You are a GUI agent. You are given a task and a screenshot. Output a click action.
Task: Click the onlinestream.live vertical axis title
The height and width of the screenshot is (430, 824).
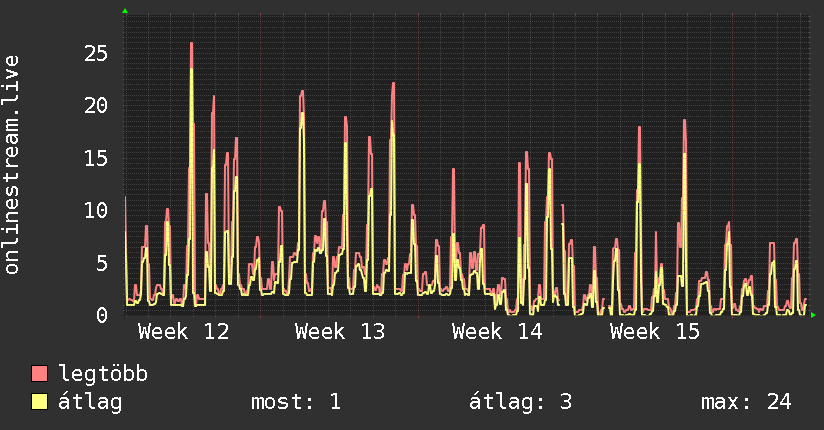pyautogui.click(x=11, y=165)
